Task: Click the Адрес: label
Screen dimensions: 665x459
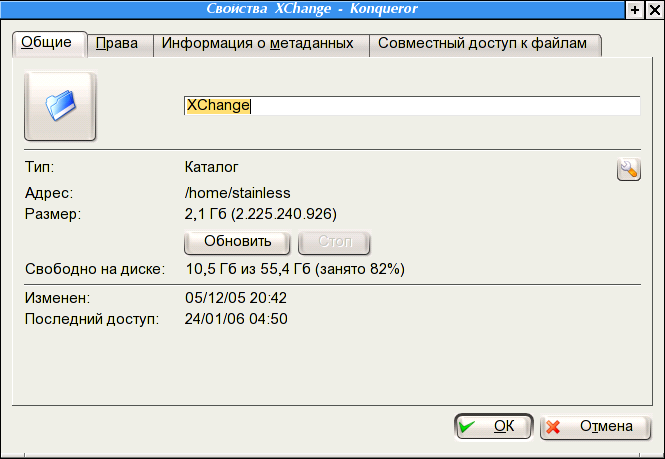Action: [49, 193]
